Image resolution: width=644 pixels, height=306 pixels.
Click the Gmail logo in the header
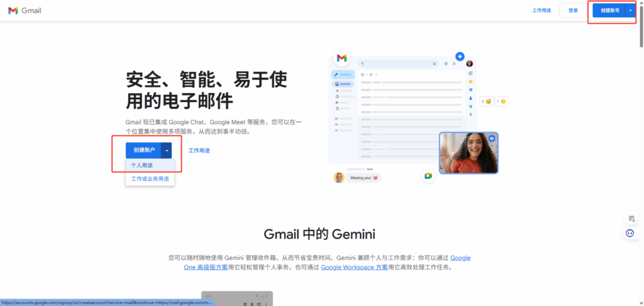coord(25,11)
